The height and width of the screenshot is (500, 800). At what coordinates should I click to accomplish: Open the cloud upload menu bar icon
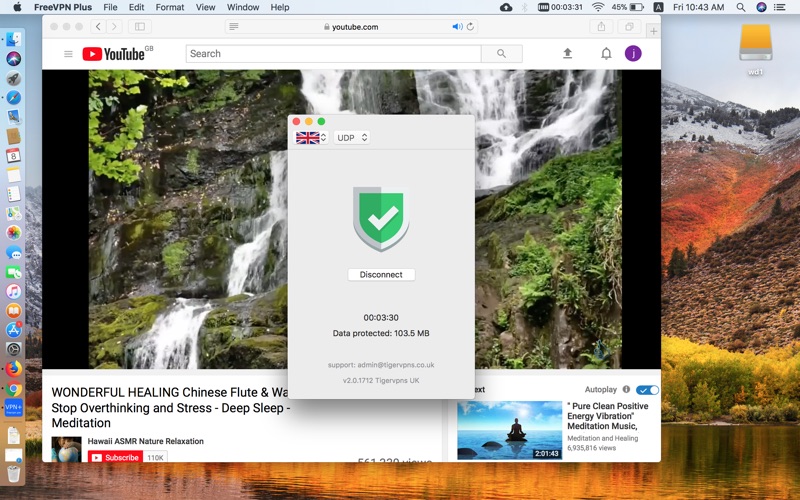[506, 7]
